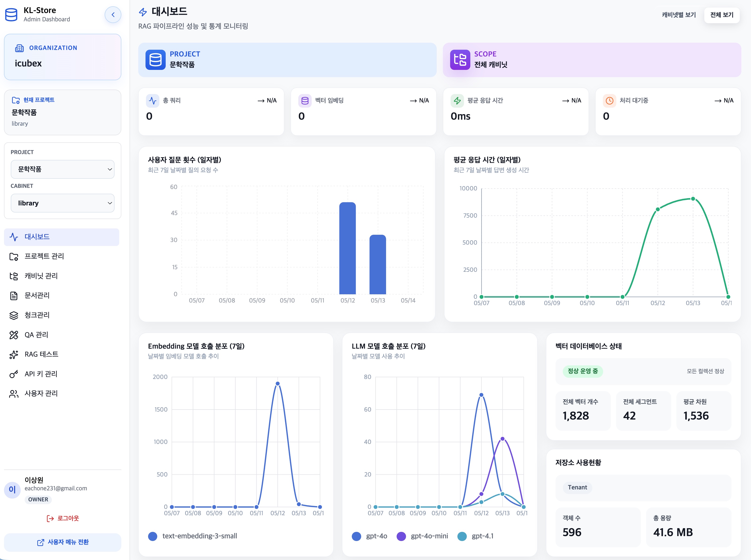Click the OWNER role badge
The image size is (751, 560).
[38, 500]
